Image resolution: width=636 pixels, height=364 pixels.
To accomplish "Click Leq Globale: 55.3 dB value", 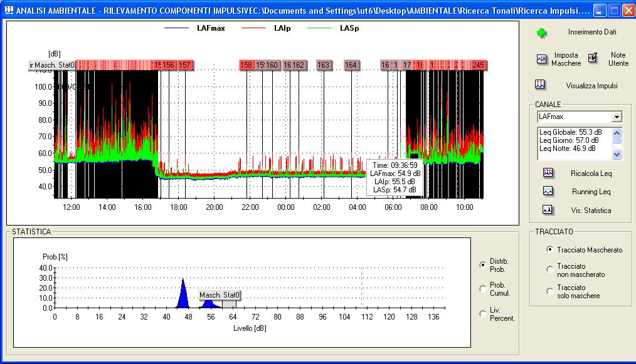I will tap(570, 132).
